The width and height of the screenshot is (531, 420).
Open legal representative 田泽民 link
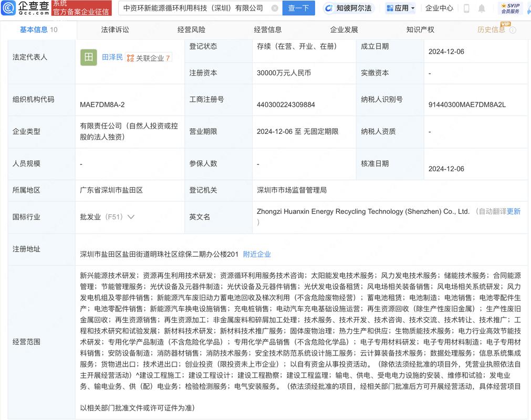pos(112,57)
